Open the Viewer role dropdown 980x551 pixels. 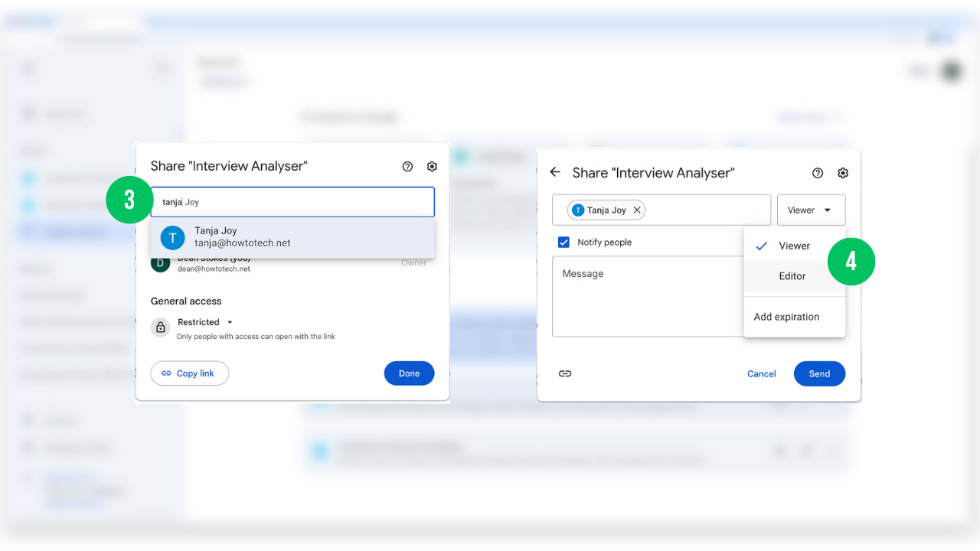[x=811, y=210]
